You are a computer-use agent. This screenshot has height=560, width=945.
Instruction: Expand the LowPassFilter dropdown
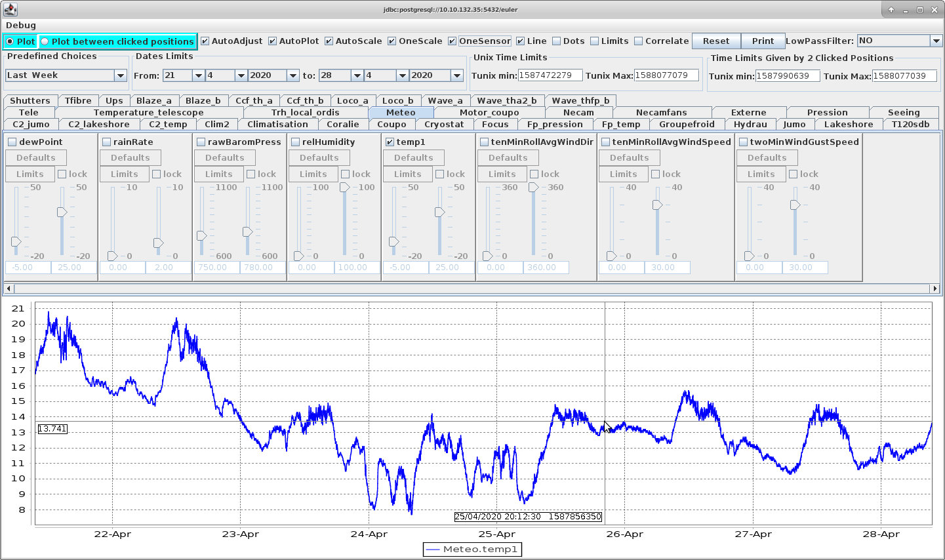936,41
